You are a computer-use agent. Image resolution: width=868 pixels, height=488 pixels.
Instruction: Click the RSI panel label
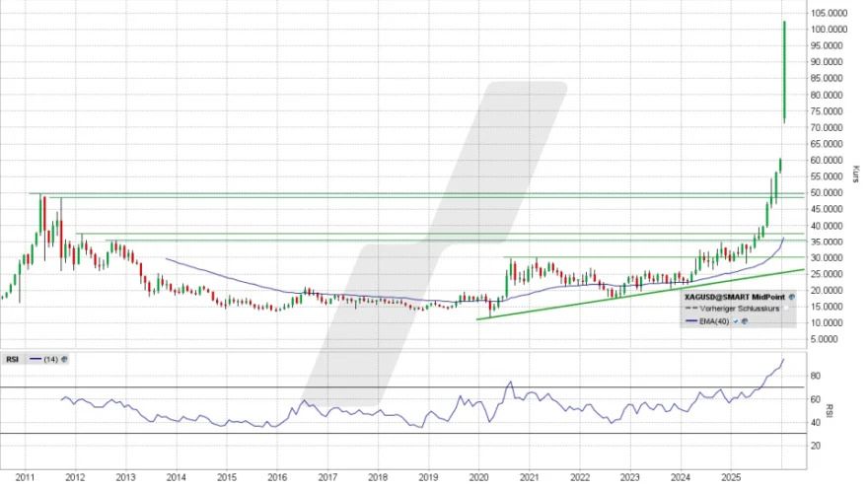[12, 359]
